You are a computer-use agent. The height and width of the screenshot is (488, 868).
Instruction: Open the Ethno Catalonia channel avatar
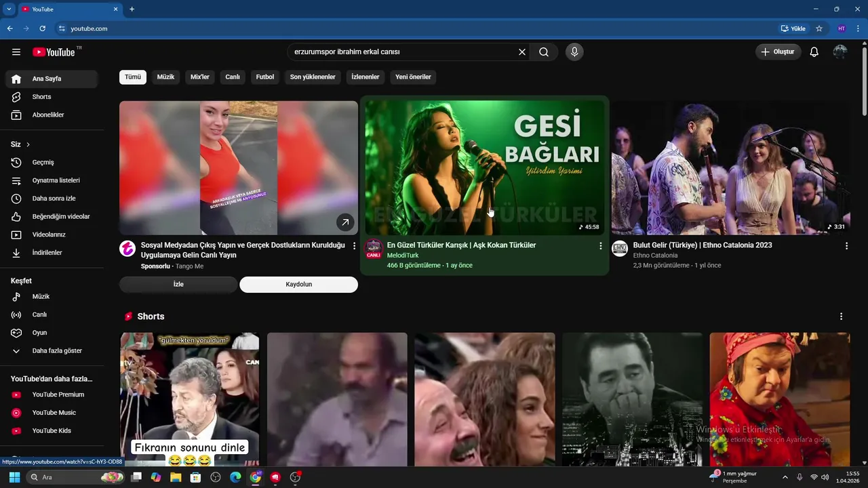(x=620, y=249)
